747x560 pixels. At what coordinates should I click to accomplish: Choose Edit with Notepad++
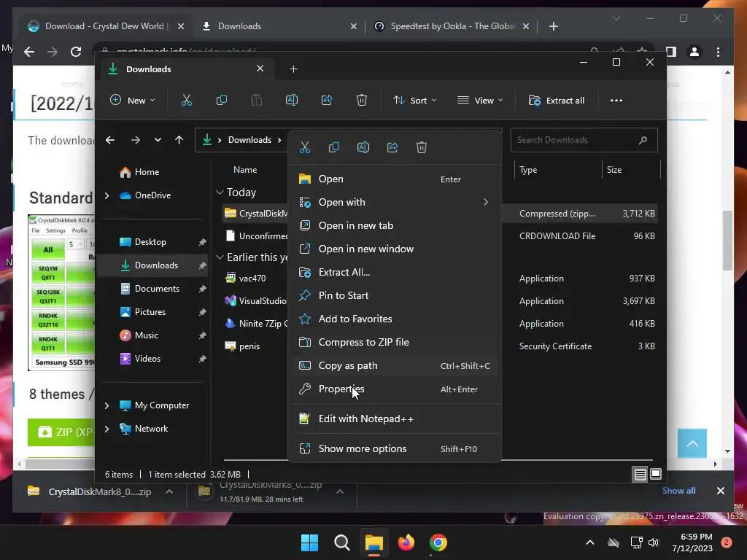395,419
